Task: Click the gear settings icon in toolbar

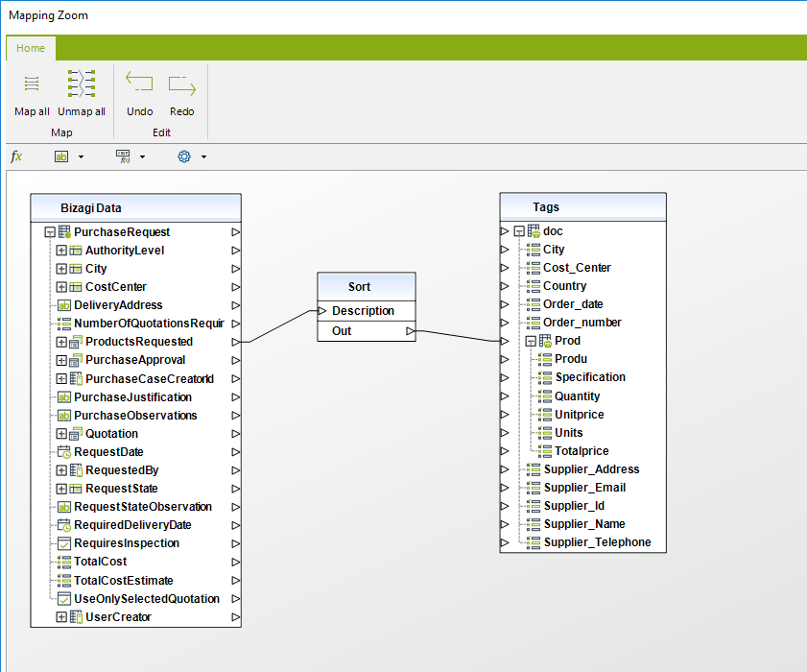Action: tap(184, 156)
